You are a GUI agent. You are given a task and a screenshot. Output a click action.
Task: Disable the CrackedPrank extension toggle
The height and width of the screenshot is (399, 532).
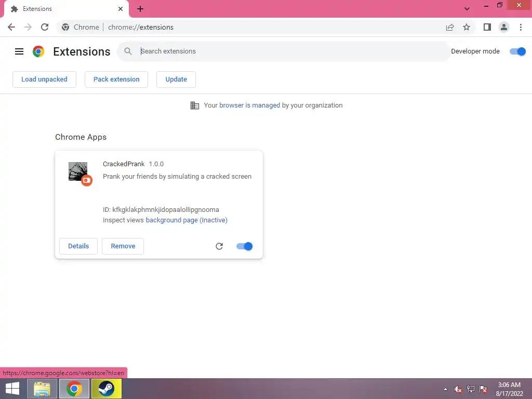(245, 246)
